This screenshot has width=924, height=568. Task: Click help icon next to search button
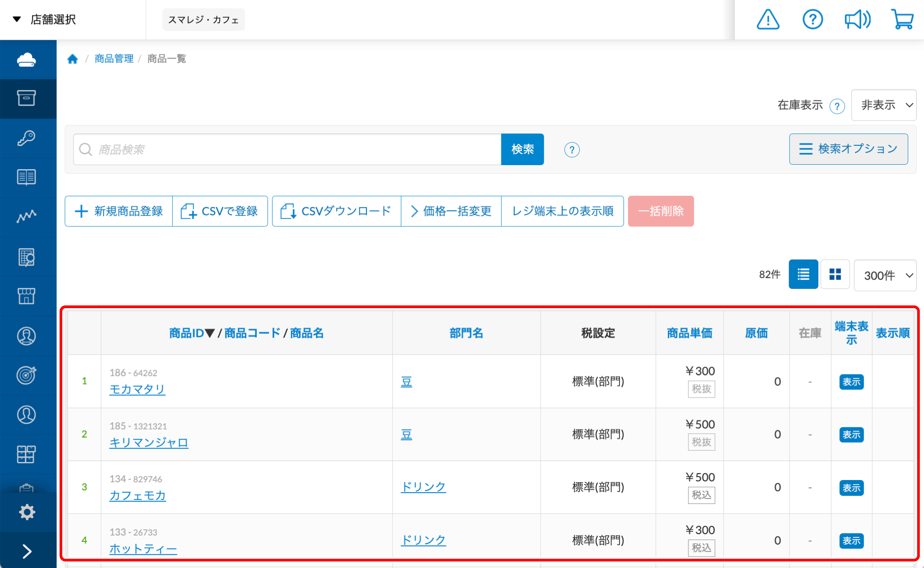click(x=572, y=149)
